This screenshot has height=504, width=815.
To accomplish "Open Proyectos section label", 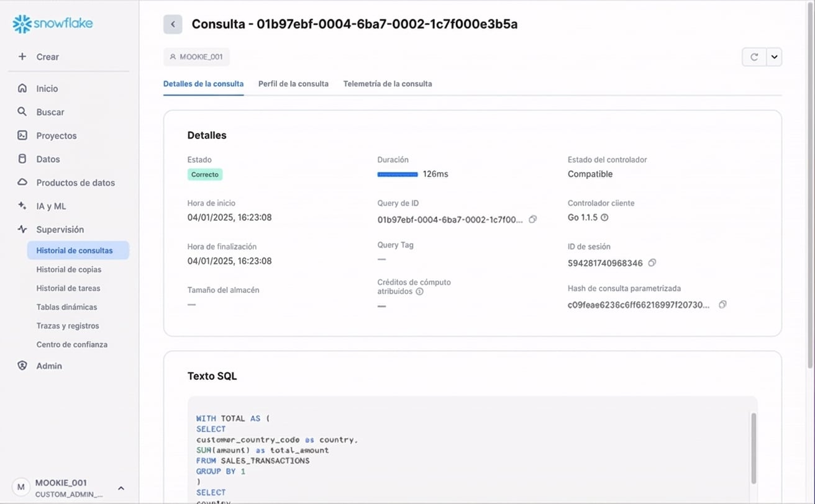I will click(57, 136).
